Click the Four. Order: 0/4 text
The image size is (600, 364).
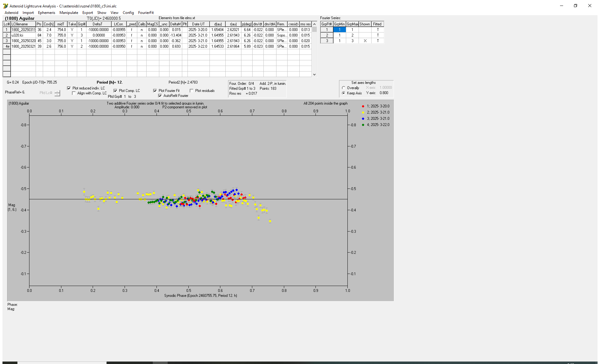click(241, 84)
